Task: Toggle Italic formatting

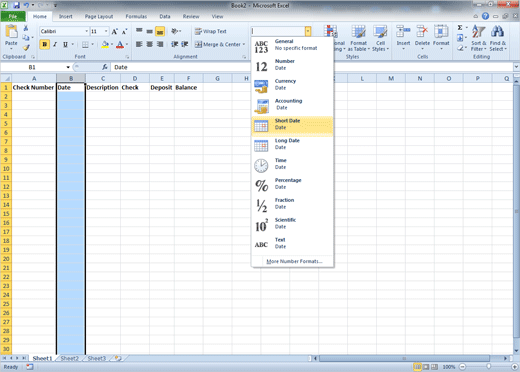Action: [x=55, y=44]
